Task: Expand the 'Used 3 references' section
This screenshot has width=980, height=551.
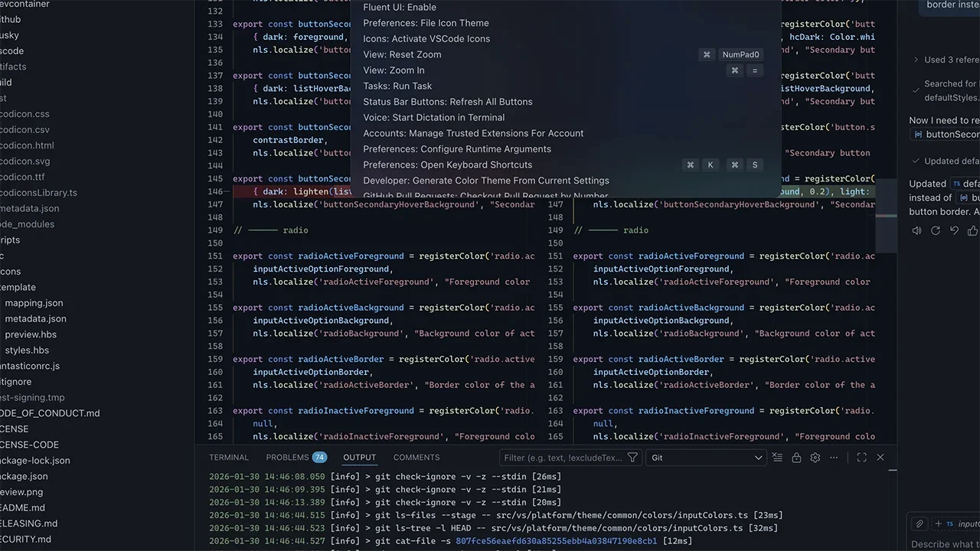Action: pos(946,60)
